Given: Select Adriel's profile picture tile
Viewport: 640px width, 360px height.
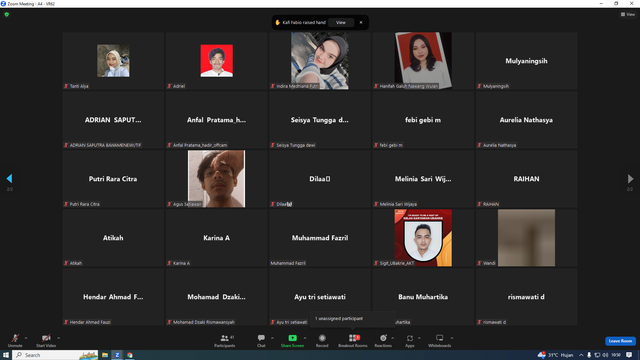Looking at the screenshot, I should [x=217, y=61].
